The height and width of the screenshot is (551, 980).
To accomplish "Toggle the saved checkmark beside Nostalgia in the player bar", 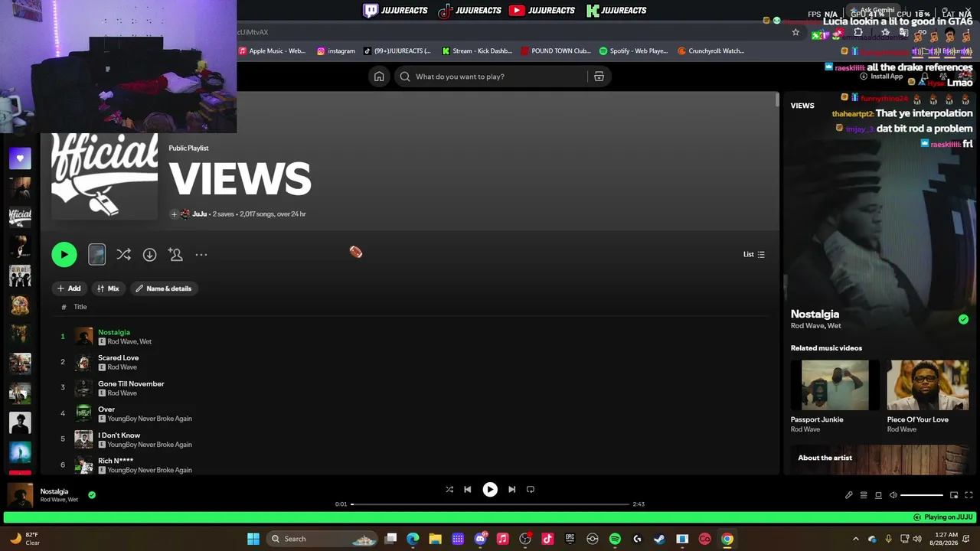I will (x=92, y=495).
